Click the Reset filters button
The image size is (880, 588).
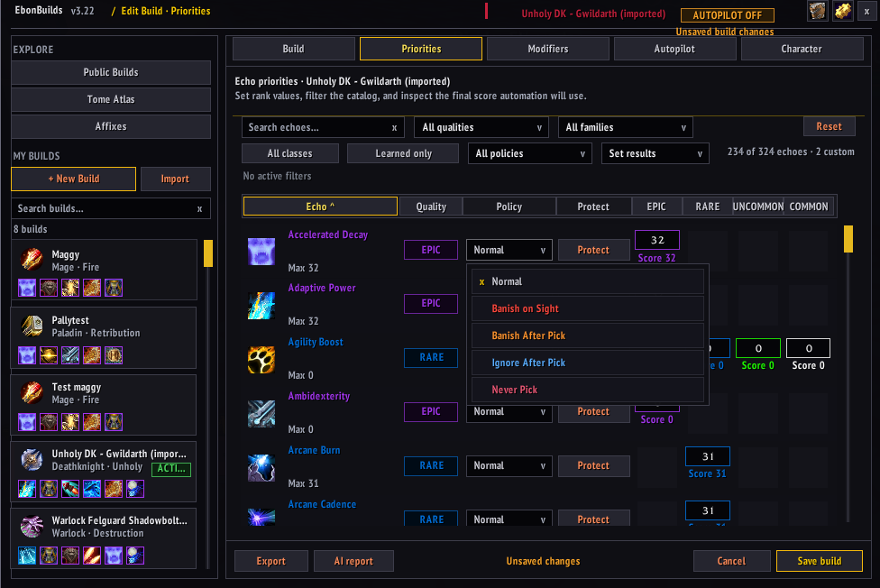pos(829,126)
